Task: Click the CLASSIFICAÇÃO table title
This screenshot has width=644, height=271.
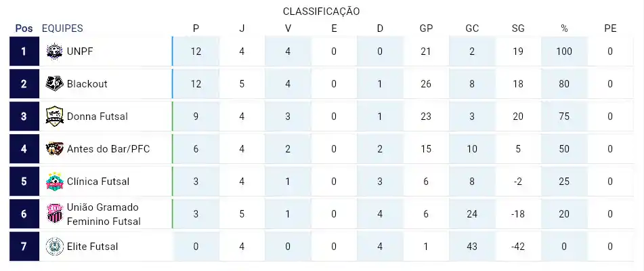Action: pos(321,12)
